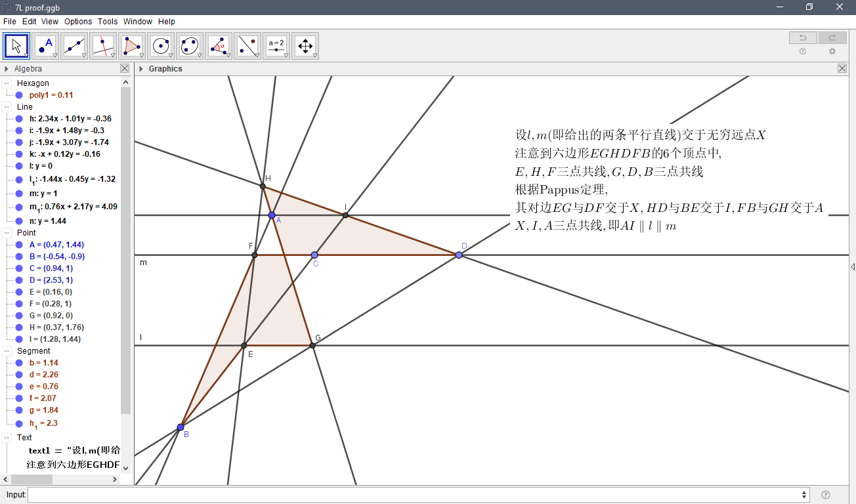856x504 pixels.
Task: Select the Point tool
Action: pyautogui.click(x=45, y=45)
